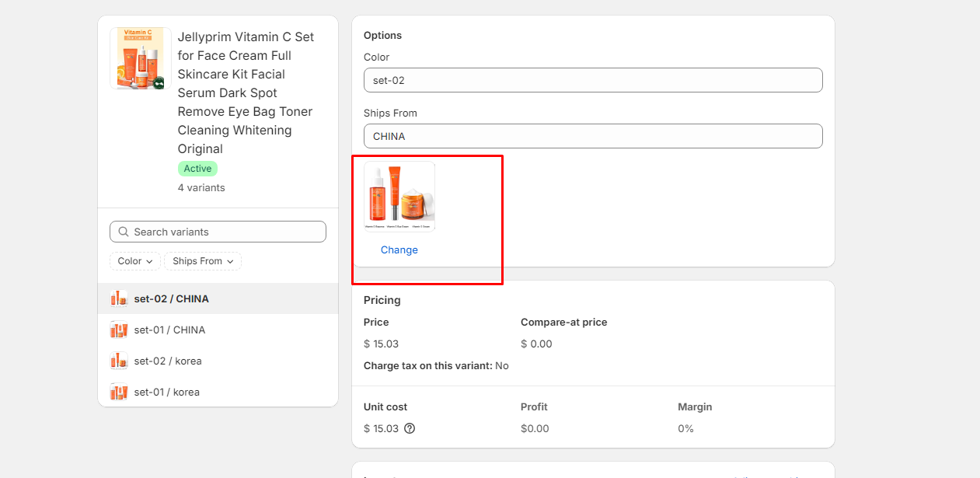The width and height of the screenshot is (980, 478).
Task: Click the main product thumbnail image
Action: [141, 58]
